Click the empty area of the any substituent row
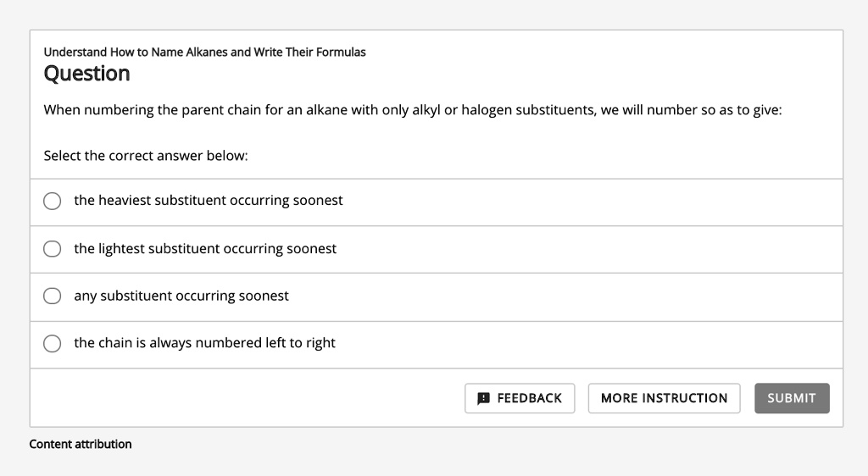This screenshot has height=476, width=868. 565,297
